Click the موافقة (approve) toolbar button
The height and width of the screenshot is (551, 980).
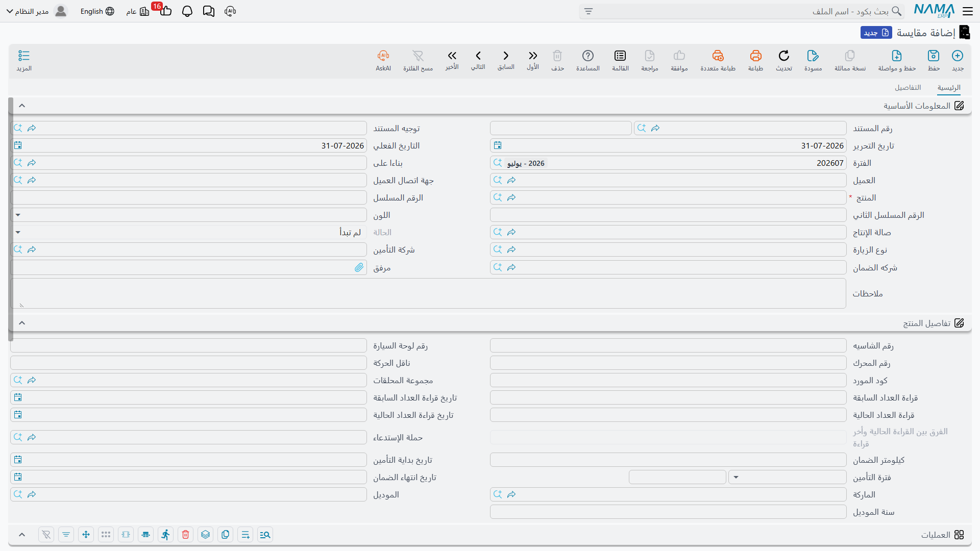679,60
